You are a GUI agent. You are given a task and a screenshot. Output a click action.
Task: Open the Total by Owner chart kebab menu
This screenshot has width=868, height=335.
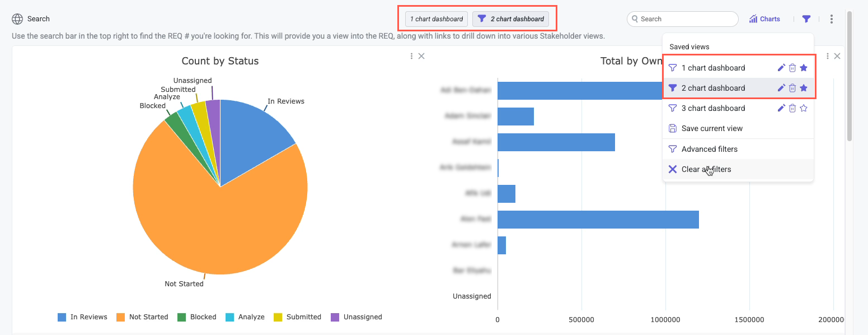click(828, 56)
